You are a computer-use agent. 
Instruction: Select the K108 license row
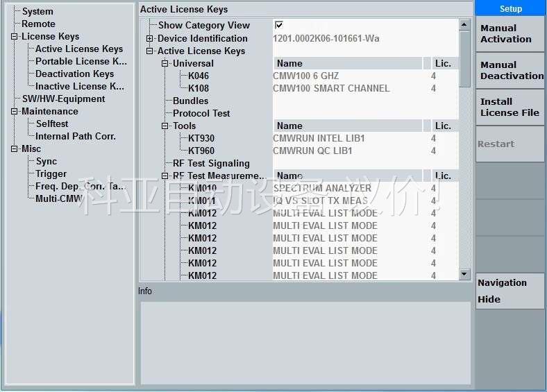coord(199,89)
